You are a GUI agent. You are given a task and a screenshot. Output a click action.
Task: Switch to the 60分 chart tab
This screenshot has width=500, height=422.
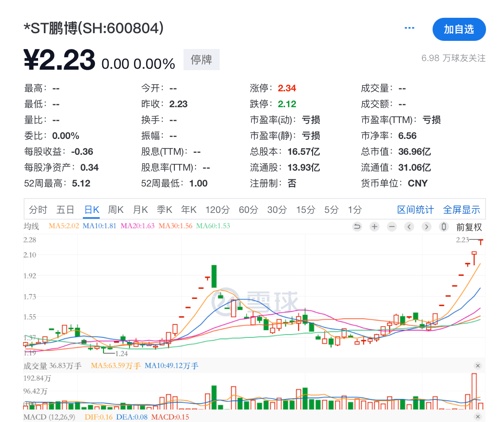pyautogui.click(x=248, y=210)
